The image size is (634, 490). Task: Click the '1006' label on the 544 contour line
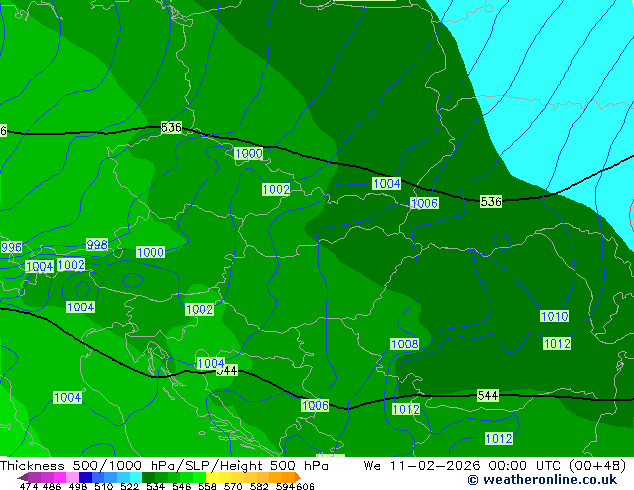pyautogui.click(x=315, y=406)
